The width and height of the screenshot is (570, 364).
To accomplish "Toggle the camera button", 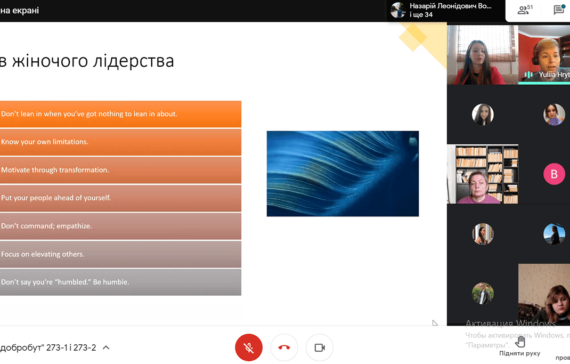I will (x=319, y=348).
